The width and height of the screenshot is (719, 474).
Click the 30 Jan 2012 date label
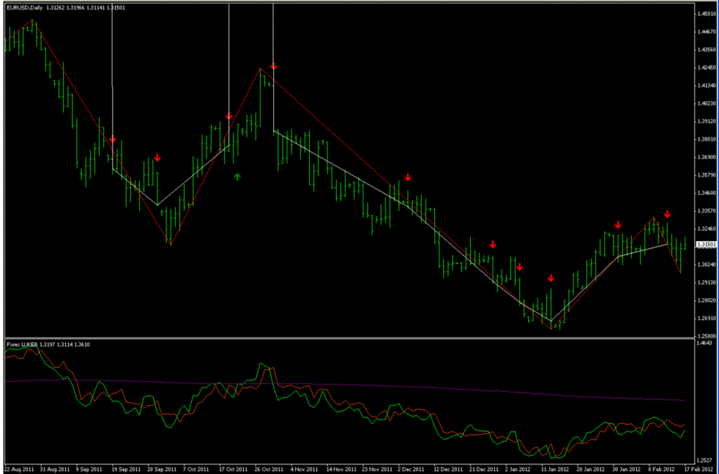627,469
